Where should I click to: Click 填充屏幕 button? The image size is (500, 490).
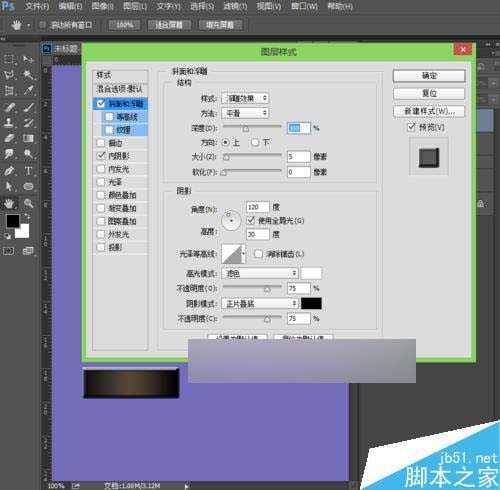pyautogui.click(x=220, y=25)
